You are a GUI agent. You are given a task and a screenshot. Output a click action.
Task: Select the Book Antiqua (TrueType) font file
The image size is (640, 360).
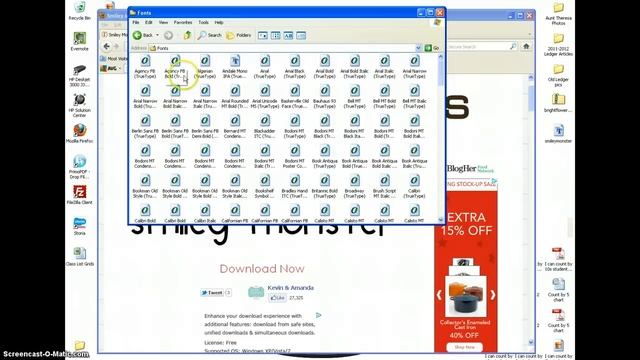point(324,157)
